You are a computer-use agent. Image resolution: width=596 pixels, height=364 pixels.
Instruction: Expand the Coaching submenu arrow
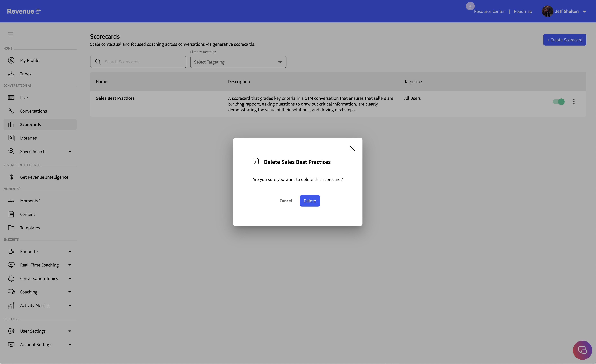70,292
